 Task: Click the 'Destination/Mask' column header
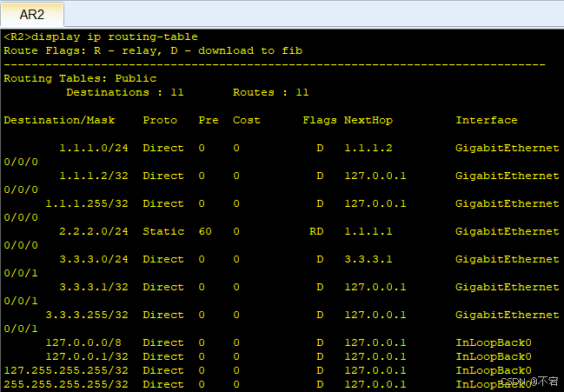(x=59, y=120)
